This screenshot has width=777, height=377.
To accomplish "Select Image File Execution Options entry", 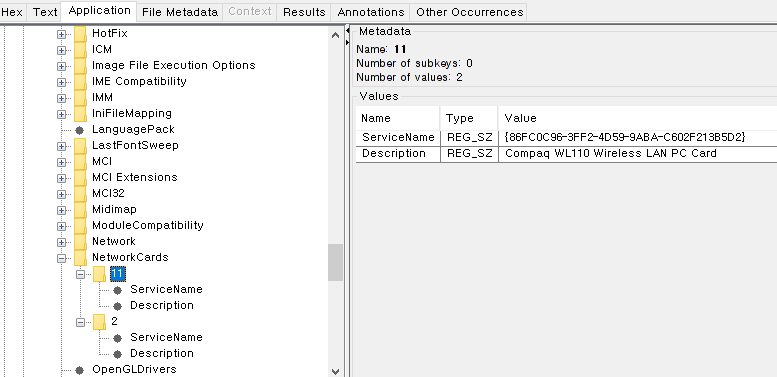I will tap(174, 65).
